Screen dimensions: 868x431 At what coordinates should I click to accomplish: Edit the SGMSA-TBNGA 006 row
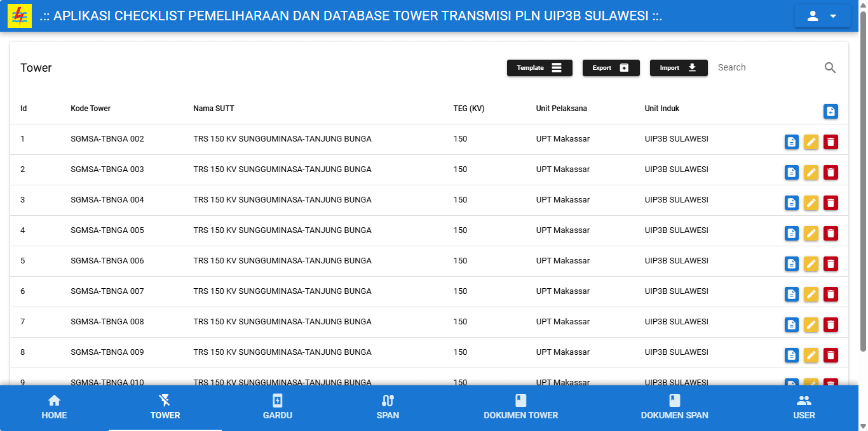(811, 263)
